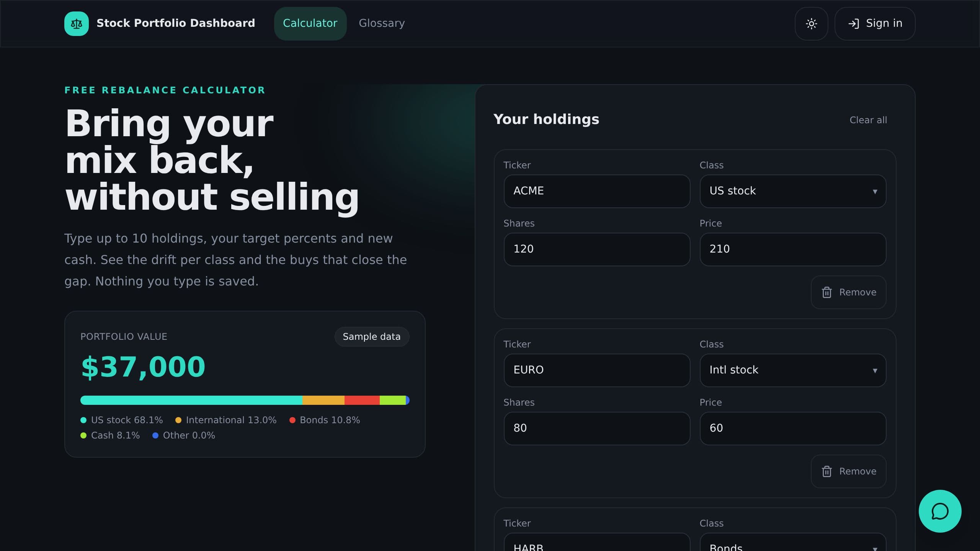The height and width of the screenshot is (551, 980).
Task: Click the HARB ticker field
Action: [597, 543]
